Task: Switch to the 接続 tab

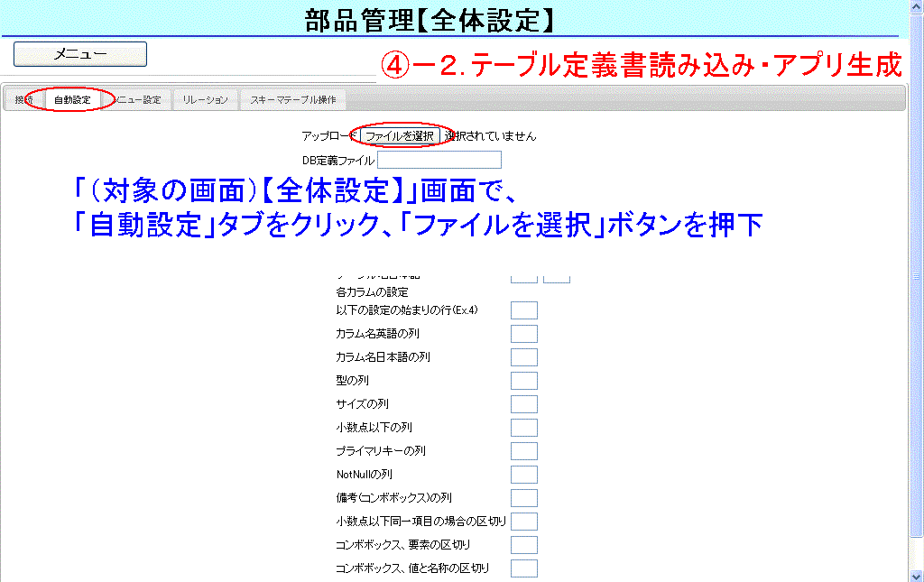Action: 23,100
